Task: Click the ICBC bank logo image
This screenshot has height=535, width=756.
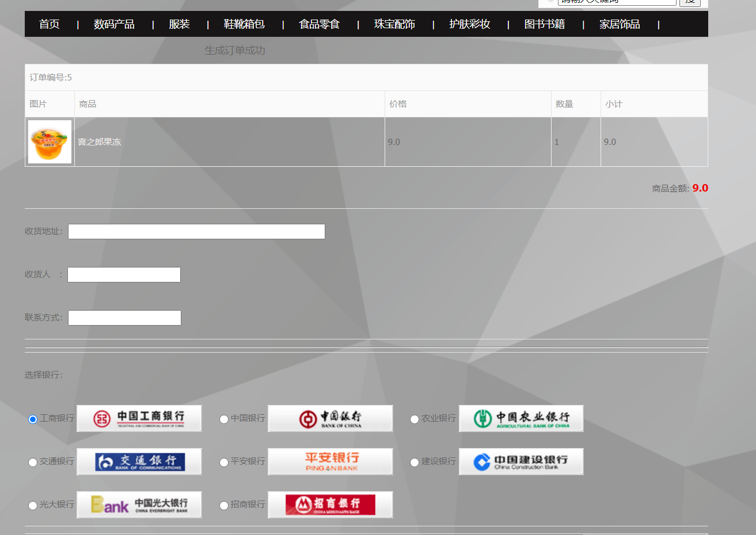Action: pyautogui.click(x=139, y=418)
